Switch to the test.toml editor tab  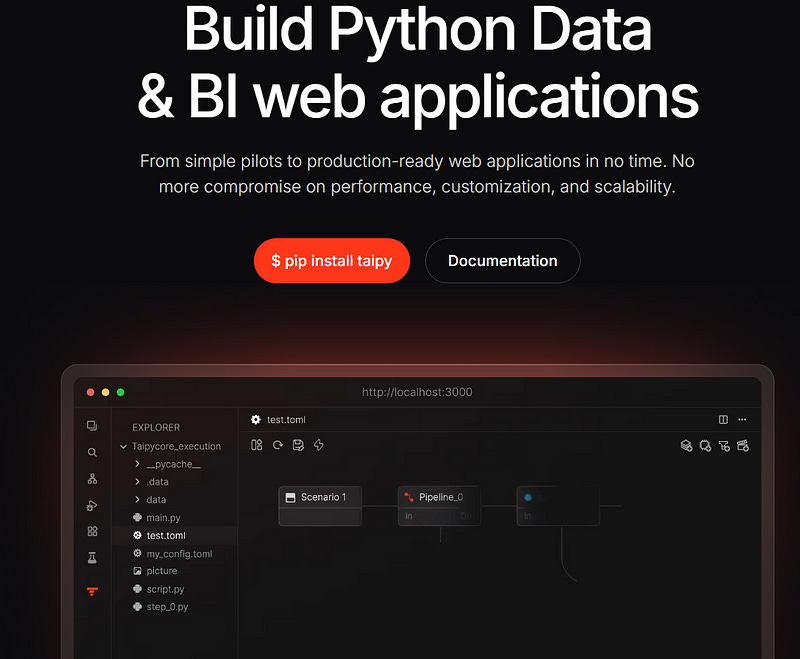coord(279,420)
